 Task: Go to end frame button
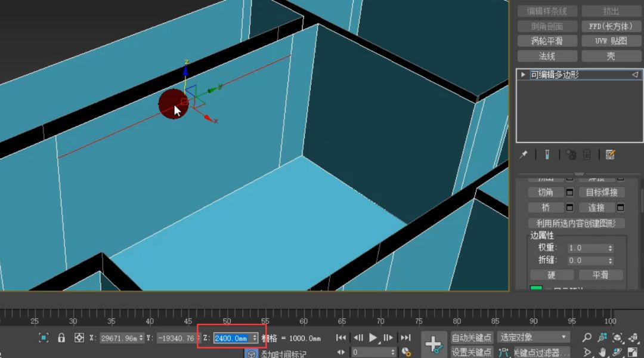406,338
